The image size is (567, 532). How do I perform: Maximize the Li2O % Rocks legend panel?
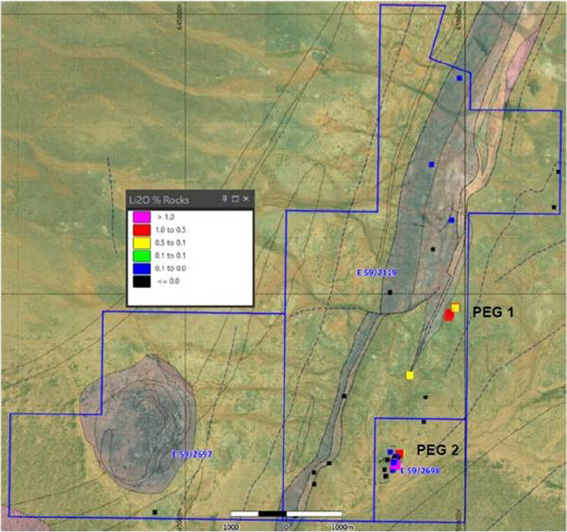[235, 199]
